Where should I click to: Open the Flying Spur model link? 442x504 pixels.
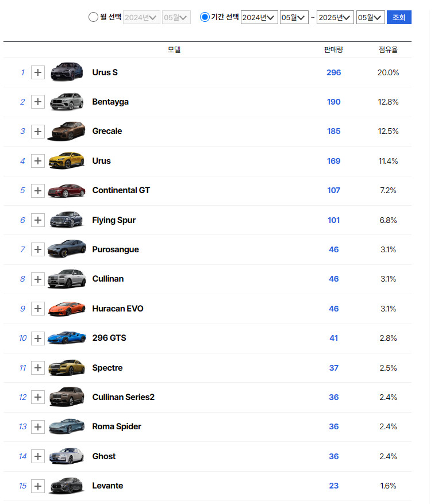pyautogui.click(x=114, y=220)
